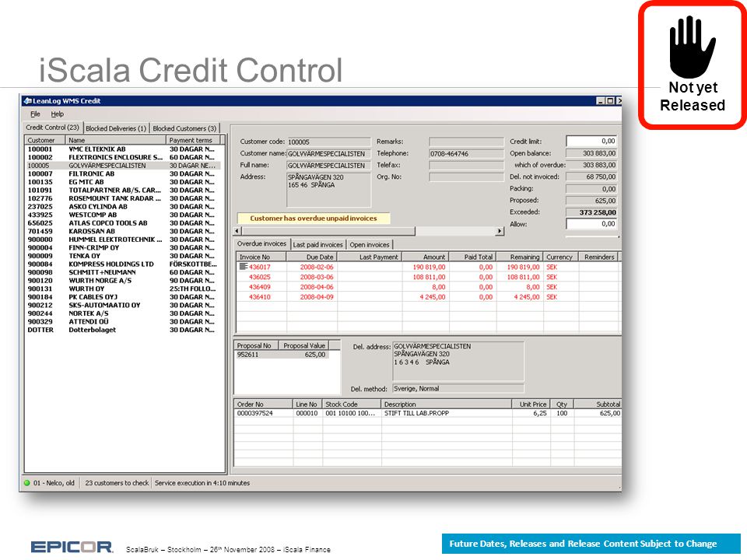Select customer FINN-CRIMP OY

[x=123, y=247]
